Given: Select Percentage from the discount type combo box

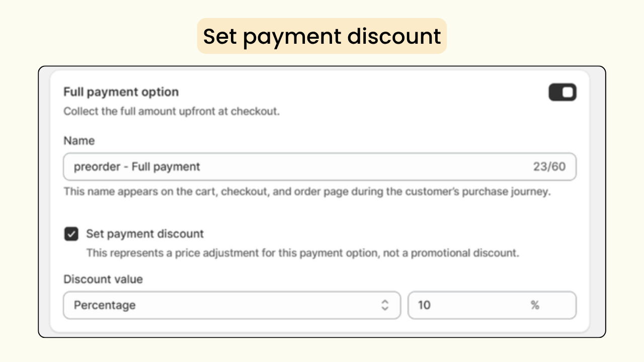Looking at the screenshot, I should (231, 305).
